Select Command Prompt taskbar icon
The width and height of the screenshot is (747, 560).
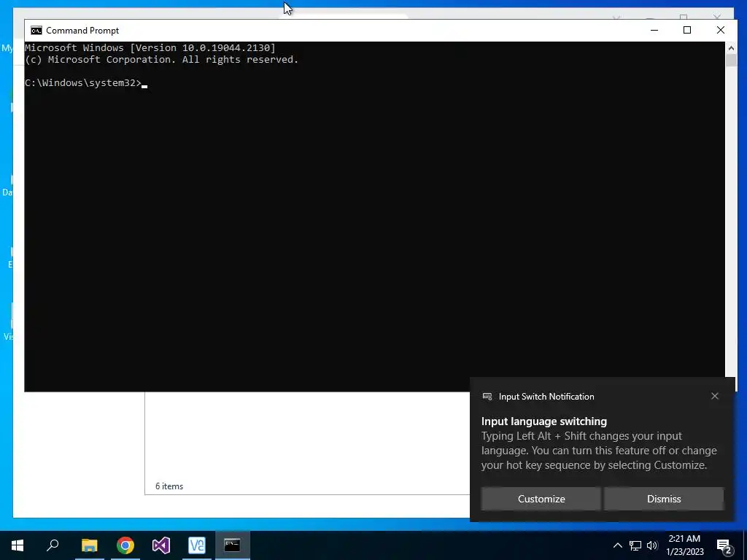[233, 545]
